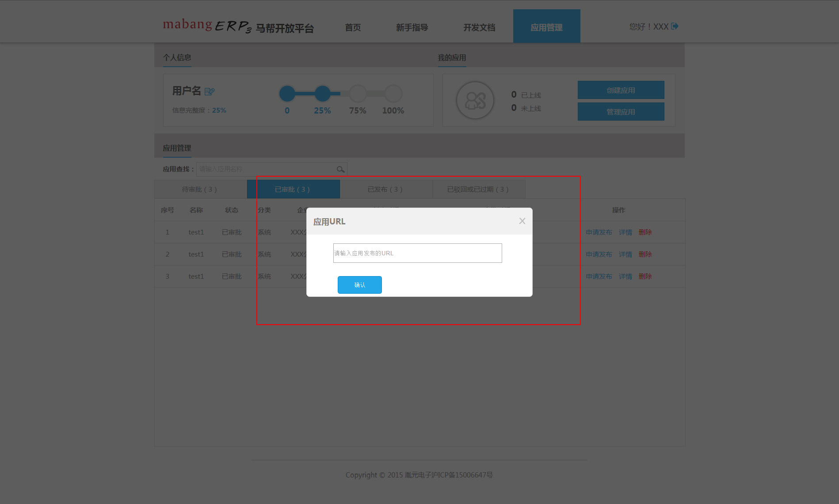The image size is (839, 504).
Task: Open the 已驳回或已过期 (3) tab
Action: [478, 189]
